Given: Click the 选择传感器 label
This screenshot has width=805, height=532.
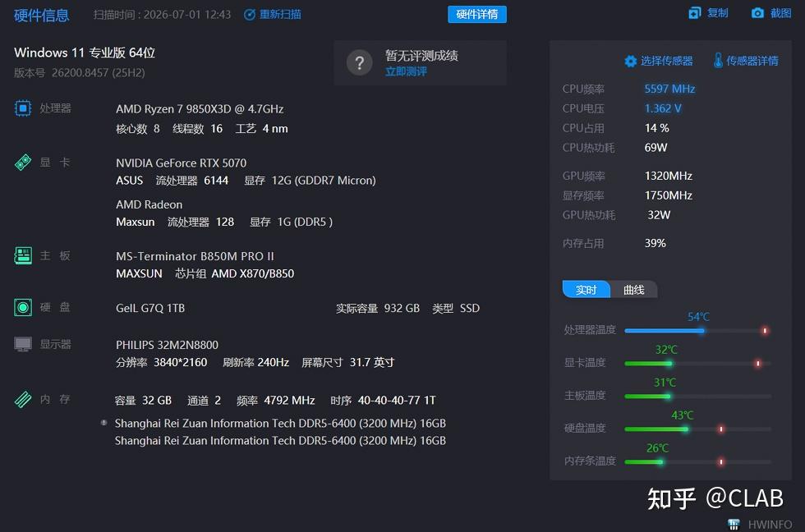Looking at the screenshot, I should (666, 61).
